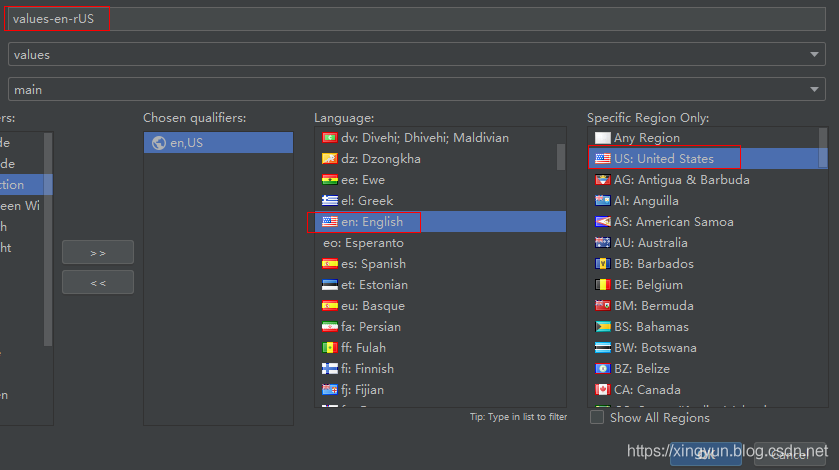Pick BW: Botswana from region list
Viewport: 839px width, 470px height.
[x=655, y=348]
